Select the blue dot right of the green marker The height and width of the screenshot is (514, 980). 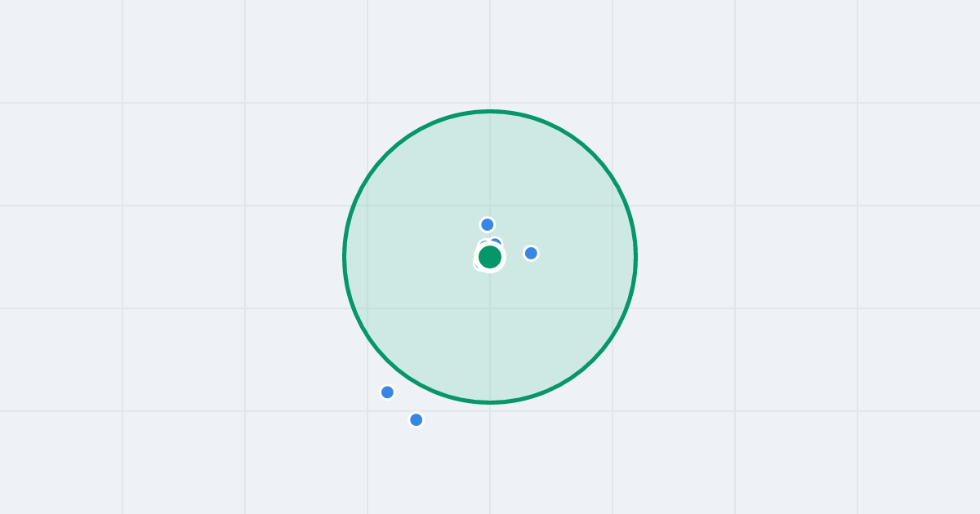[531, 253]
